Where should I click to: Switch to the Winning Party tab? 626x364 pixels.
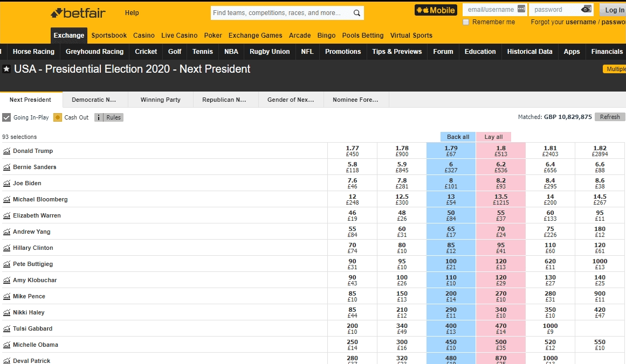(161, 100)
